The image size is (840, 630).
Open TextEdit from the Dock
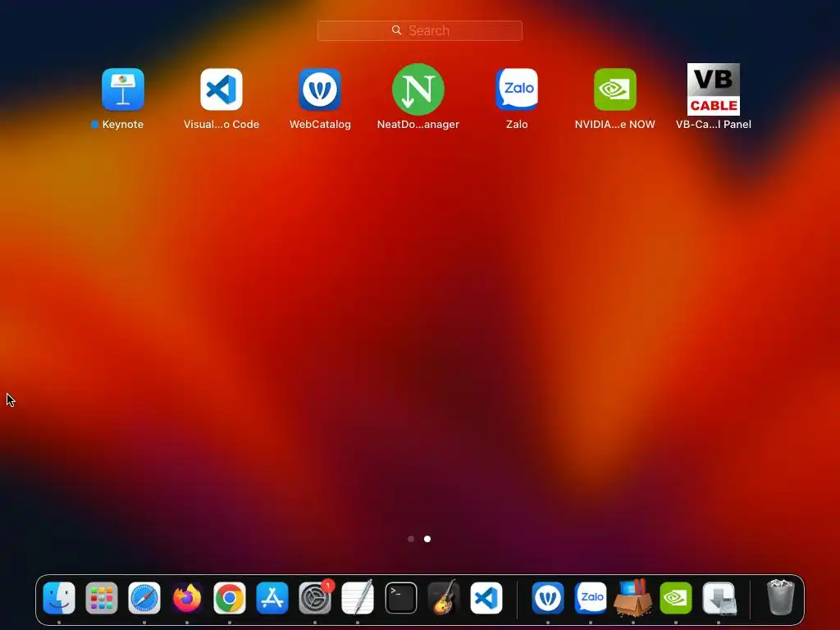[x=358, y=598]
